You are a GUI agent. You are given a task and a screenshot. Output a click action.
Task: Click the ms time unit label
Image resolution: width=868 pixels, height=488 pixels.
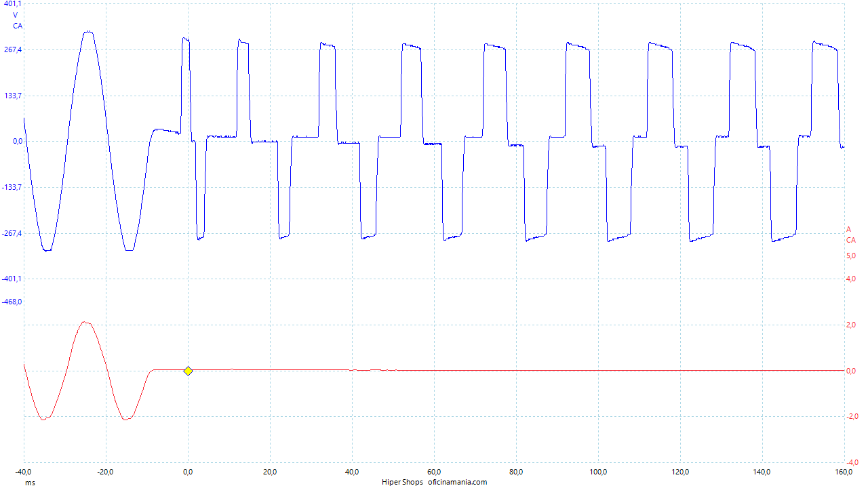(30, 483)
